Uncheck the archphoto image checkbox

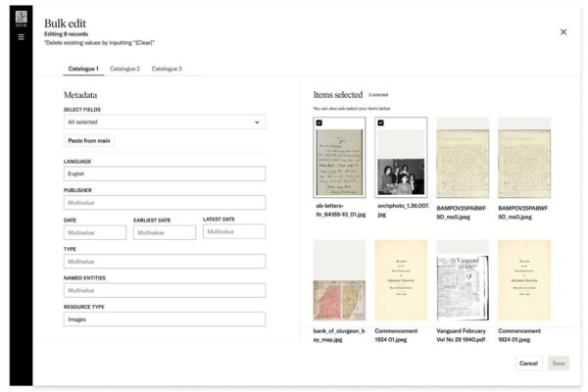[x=381, y=123]
